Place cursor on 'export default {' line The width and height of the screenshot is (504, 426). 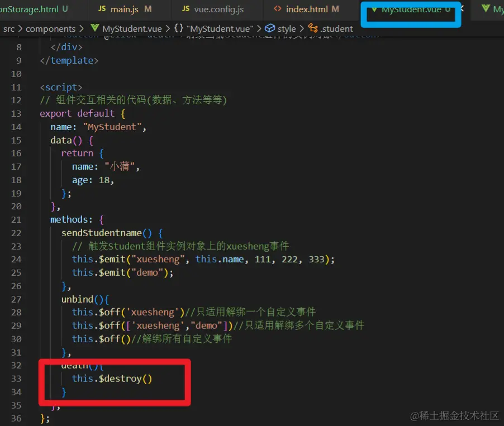tap(83, 114)
